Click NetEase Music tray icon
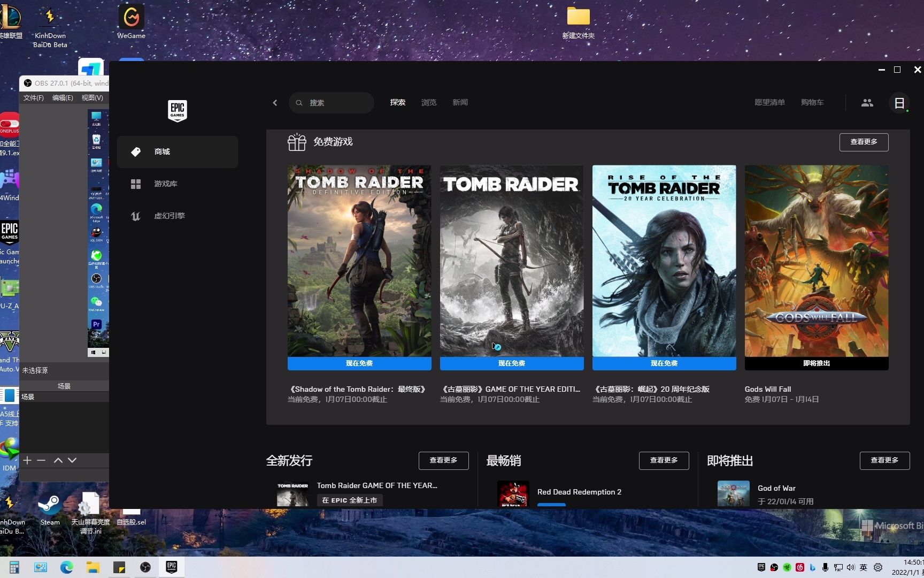 800,567
